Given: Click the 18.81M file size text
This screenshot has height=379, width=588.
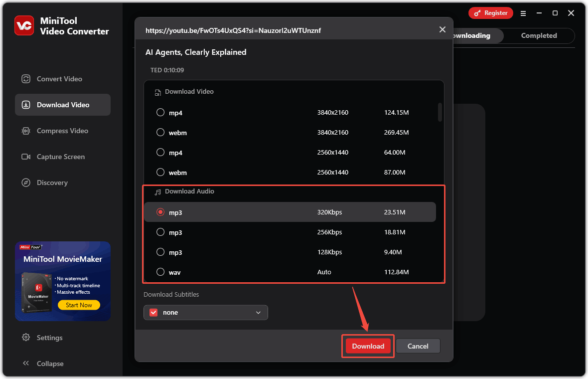Looking at the screenshot, I should [395, 232].
